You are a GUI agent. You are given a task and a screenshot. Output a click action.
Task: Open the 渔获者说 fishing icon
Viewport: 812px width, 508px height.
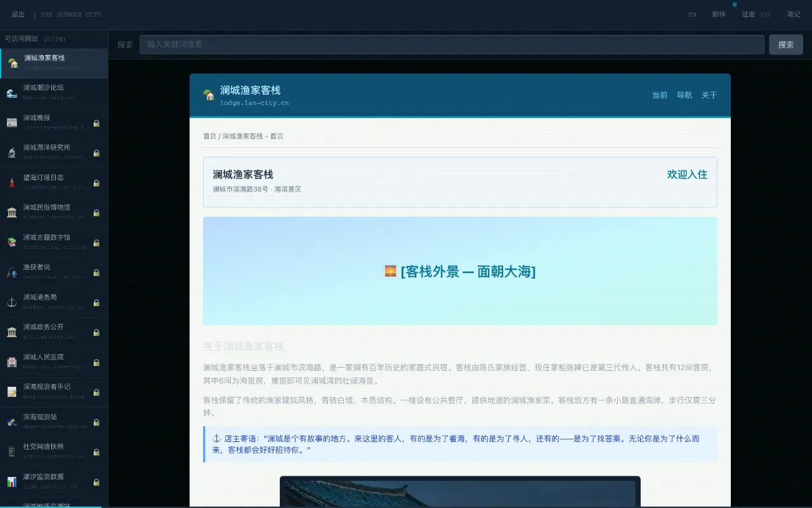(x=11, y=272)
